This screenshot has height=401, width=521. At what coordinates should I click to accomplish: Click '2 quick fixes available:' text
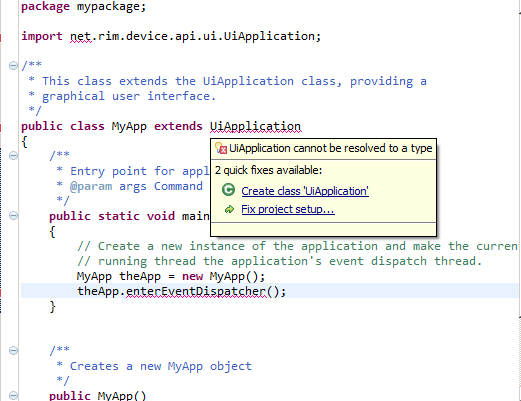[269, 170]
